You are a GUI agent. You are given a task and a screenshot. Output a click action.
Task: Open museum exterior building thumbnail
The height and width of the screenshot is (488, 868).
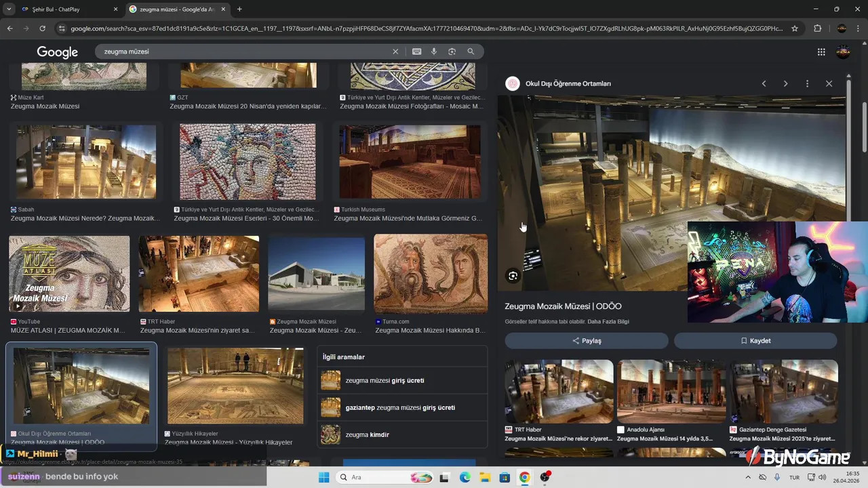pyautogui.click(x=316, y=274)
